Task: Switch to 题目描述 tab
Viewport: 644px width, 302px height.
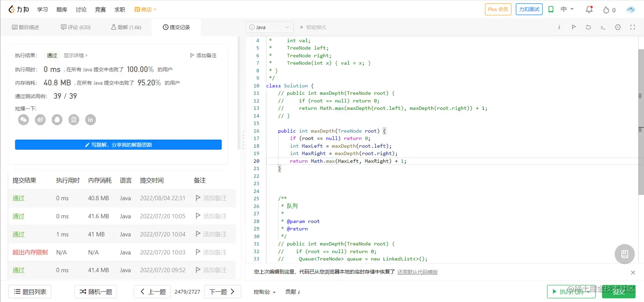Action: pos(26,27)
